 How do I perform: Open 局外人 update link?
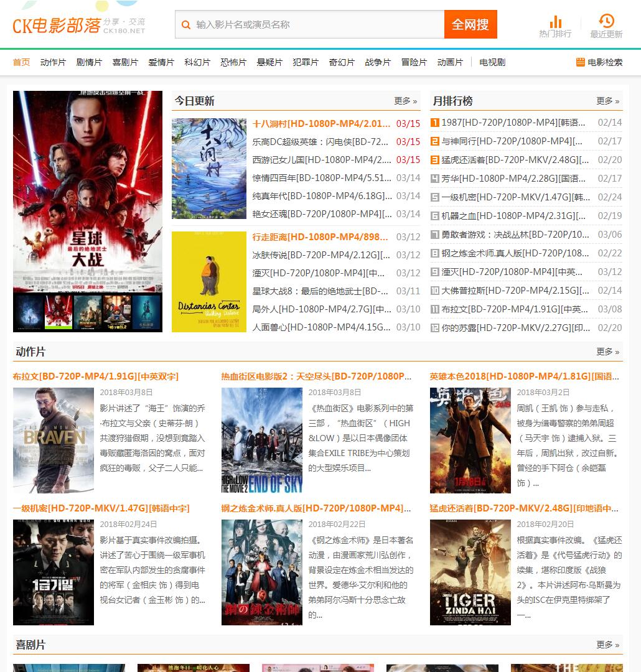(x=322, y=309)
